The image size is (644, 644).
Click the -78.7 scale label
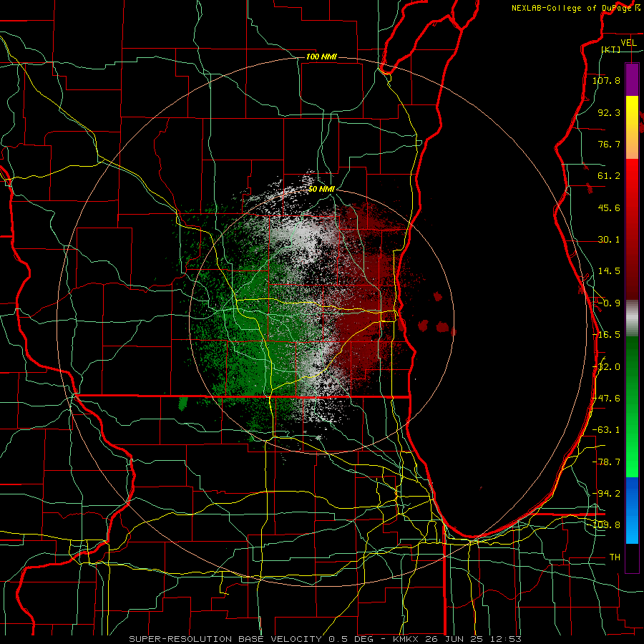pos(607,462)
